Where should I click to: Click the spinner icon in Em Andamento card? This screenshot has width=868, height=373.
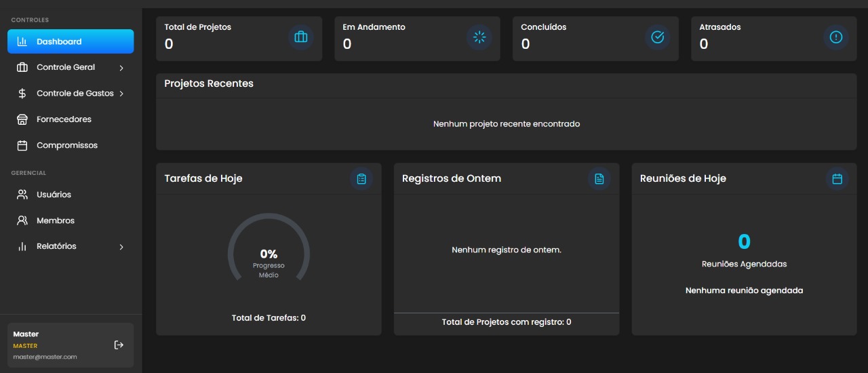coord(479,37)
